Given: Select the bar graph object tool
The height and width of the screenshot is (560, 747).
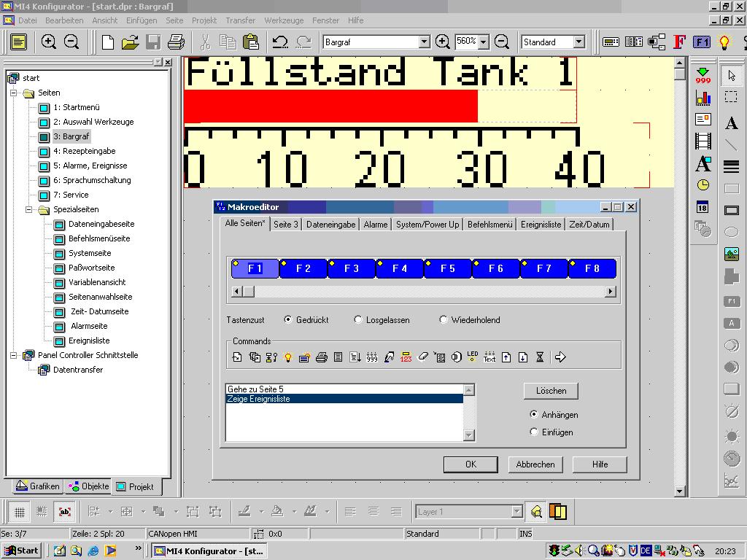Looking at the screenshot, I should [x=703, y=98].
